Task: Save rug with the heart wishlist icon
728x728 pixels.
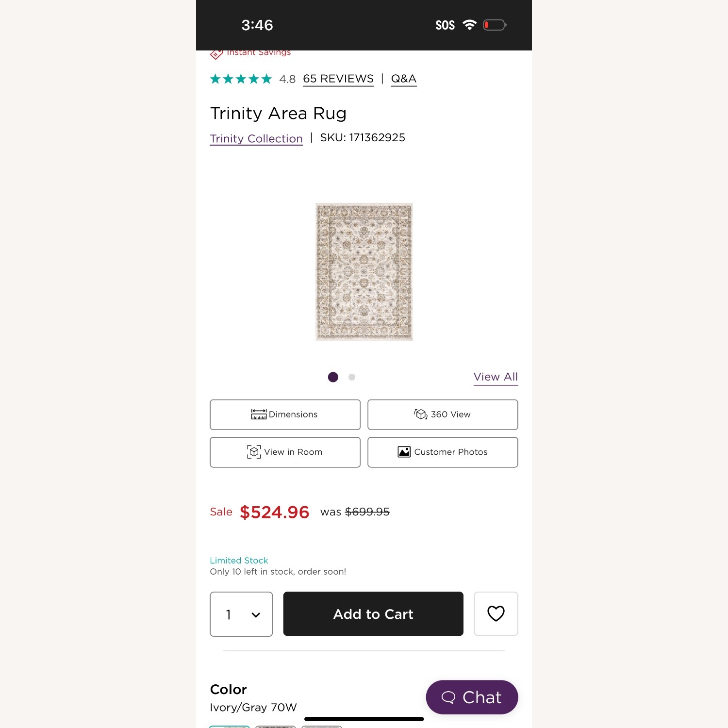Action: click(x=496, y=613)
